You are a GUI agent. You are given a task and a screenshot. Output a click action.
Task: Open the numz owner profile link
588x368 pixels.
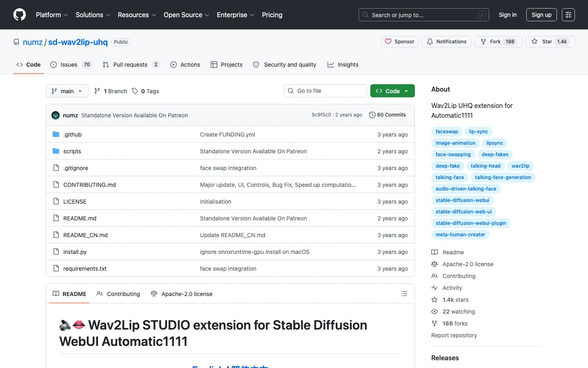point(33,42)
